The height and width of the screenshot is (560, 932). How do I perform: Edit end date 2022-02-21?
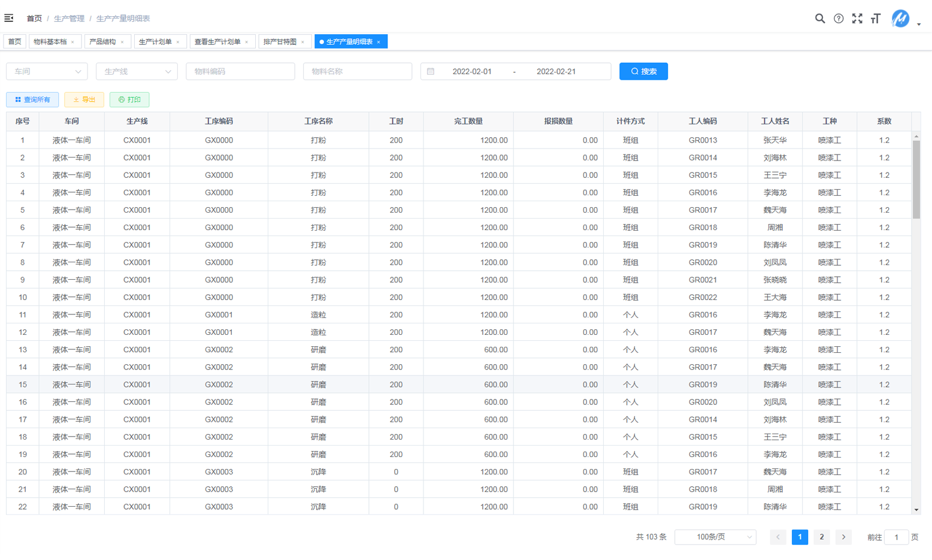(x=556, y=71)
